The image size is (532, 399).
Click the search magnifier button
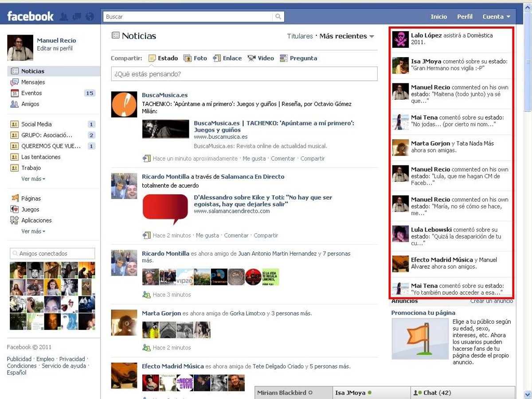pos(278,17)
